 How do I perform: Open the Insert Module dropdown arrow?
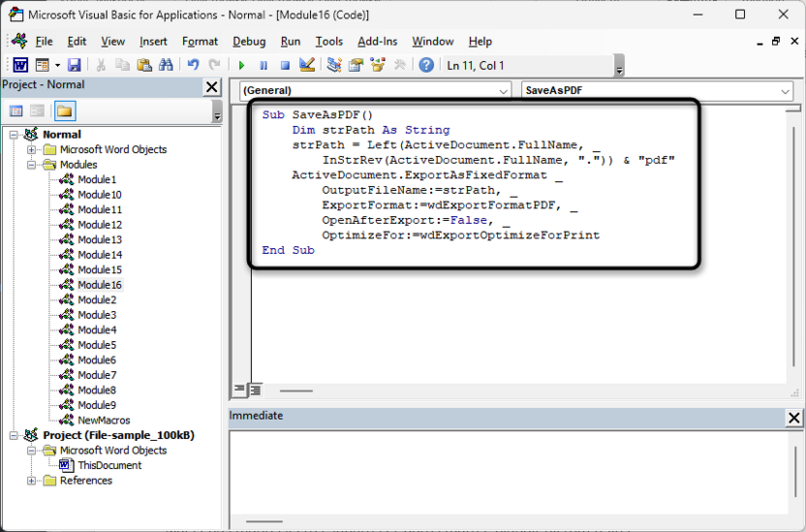click(x=57, y=65)
